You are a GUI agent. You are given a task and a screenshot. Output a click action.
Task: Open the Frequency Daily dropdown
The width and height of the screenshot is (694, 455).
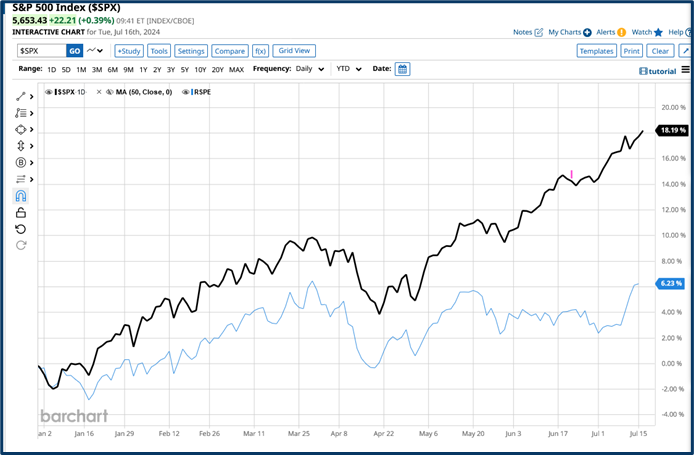[310, 69]
